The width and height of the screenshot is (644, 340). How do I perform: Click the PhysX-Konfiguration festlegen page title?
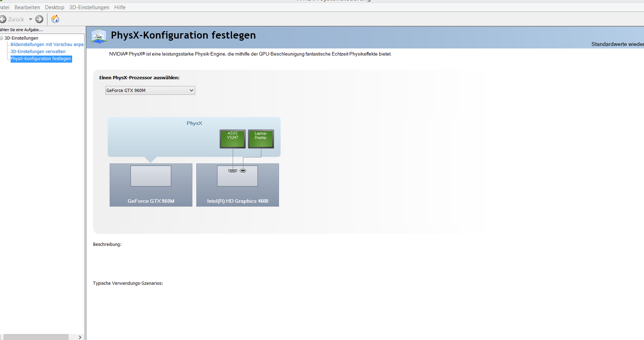[x=183, y=35]
